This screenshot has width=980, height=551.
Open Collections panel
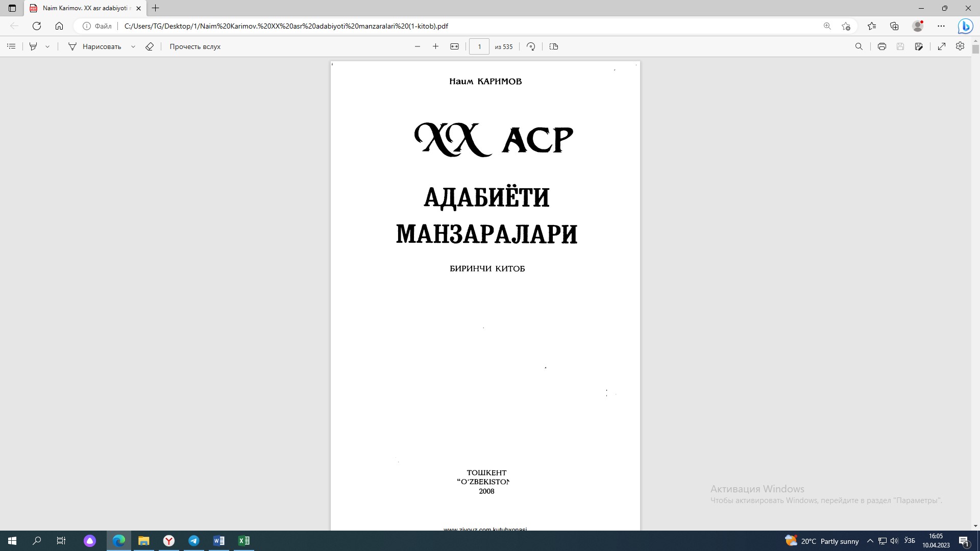click(x=894, y=26)
